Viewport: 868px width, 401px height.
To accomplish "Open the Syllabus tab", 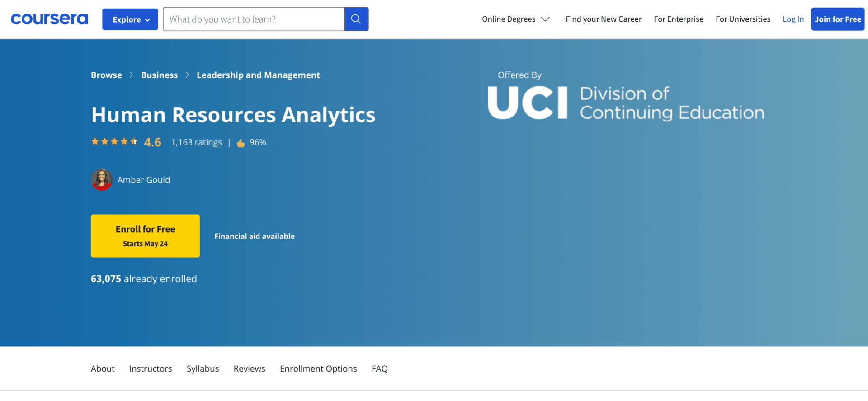I will pos(203,368).
